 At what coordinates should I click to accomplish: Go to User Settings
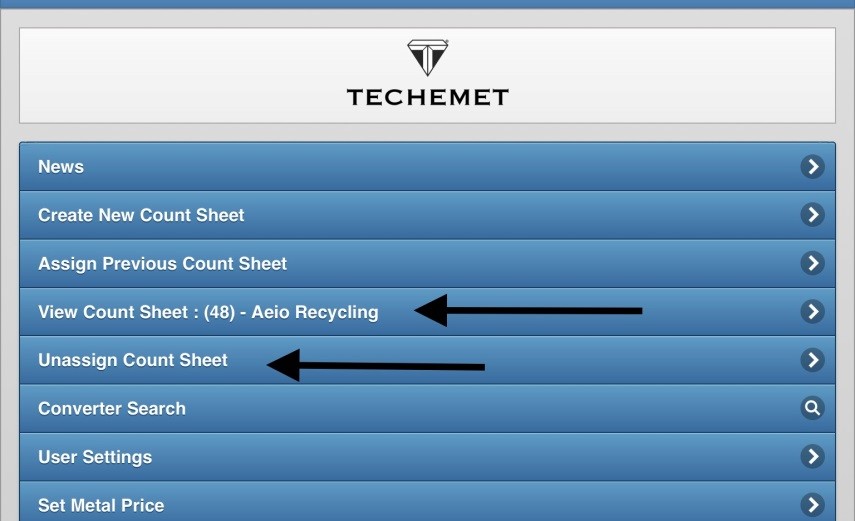(x=95, y=457)
